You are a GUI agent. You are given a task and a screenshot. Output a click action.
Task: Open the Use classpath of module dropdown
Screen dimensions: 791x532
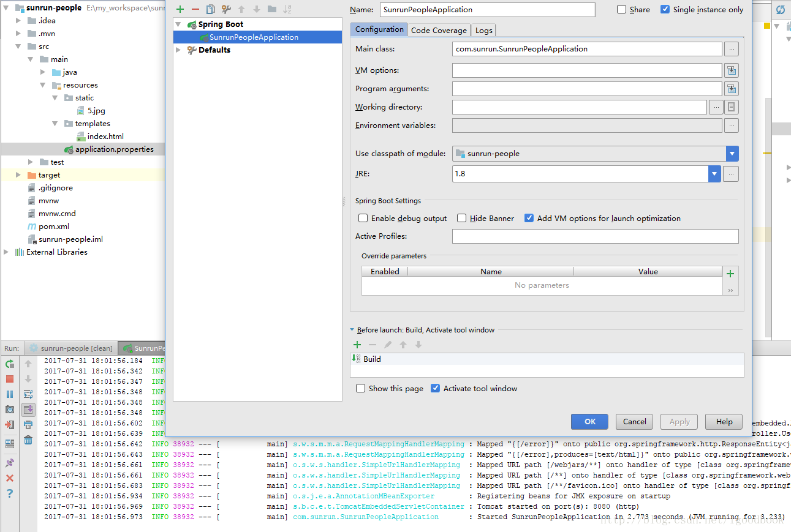pos(732,154)
